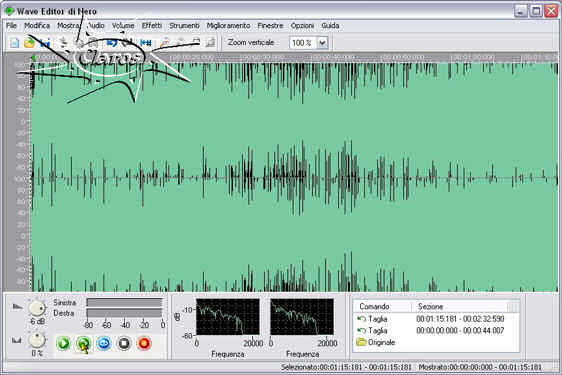Select the Taglia 00:01:15:181 history entry

436,319
